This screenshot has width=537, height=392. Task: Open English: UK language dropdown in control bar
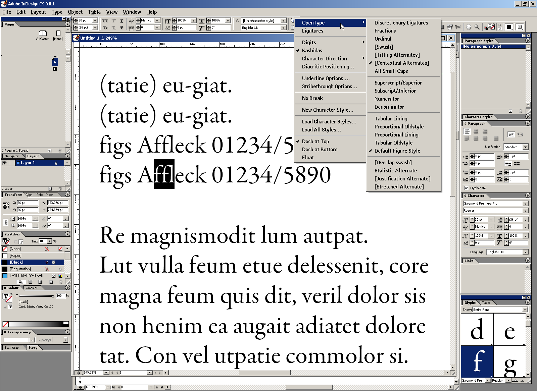(284, 28)
